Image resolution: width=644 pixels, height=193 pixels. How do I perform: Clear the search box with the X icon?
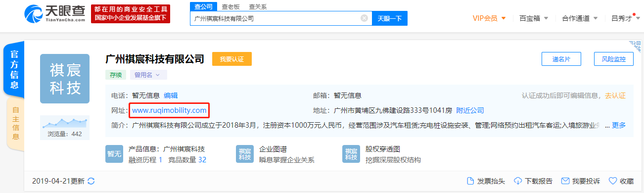coord(364,18)
